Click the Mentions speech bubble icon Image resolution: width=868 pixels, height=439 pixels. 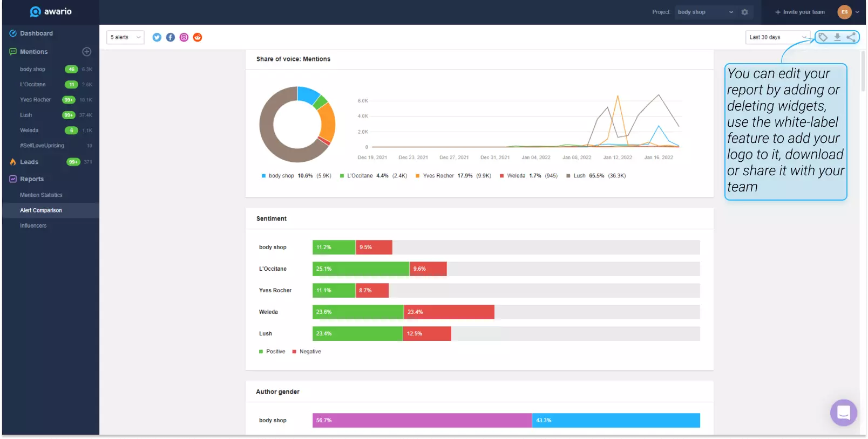[13, 52]
